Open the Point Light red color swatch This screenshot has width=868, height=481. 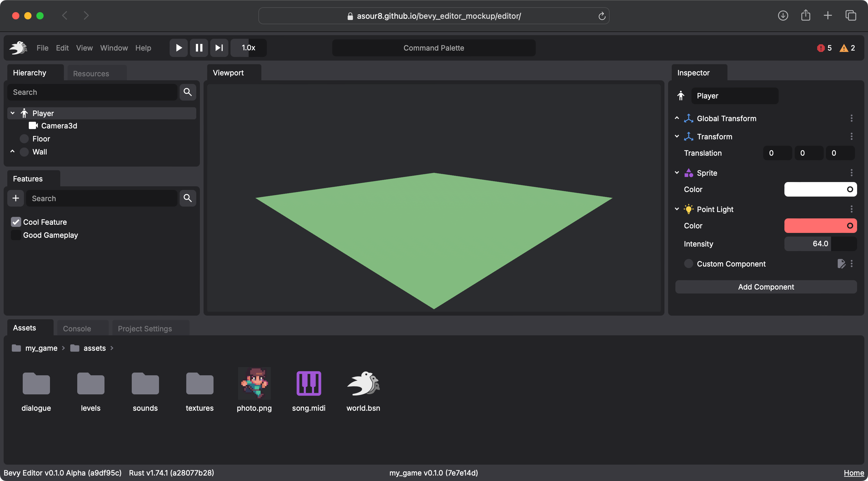pyautogui.click(x=820, y=225)
